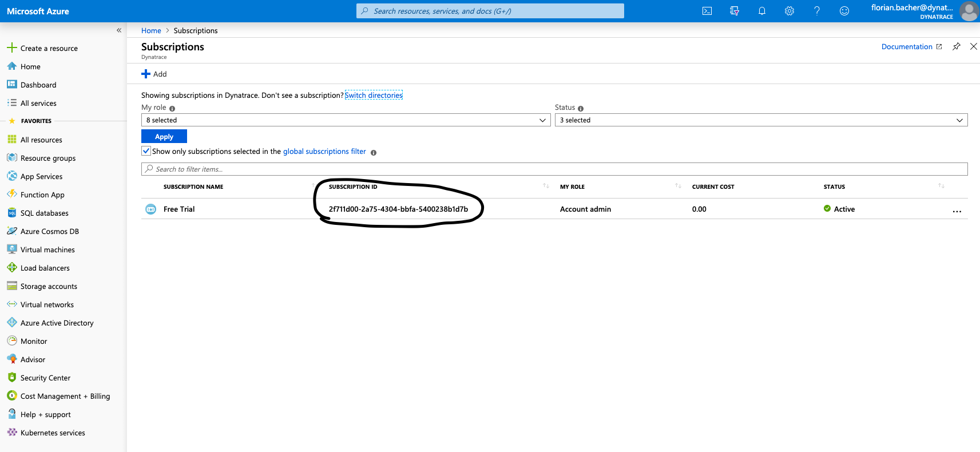Click the Monitor gauge icon
The height and width of the screenshot is (452, 980).
click(12, 341)
